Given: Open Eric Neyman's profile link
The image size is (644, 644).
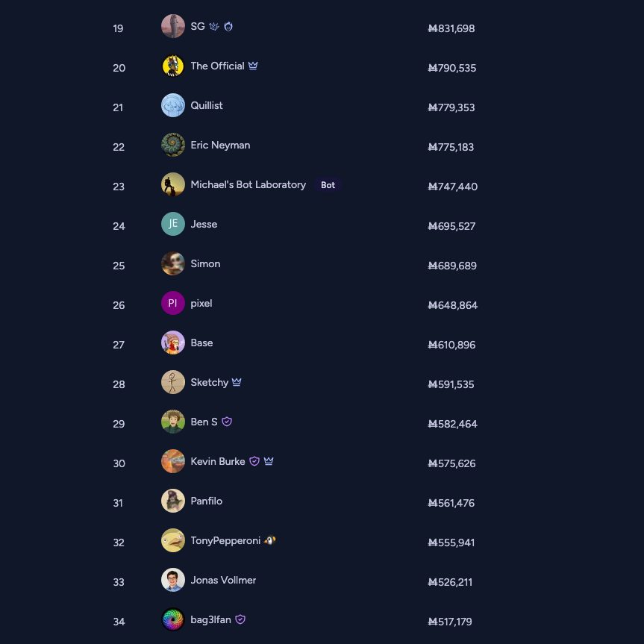Looking at the screenshot, I should (x=220, y=145).
